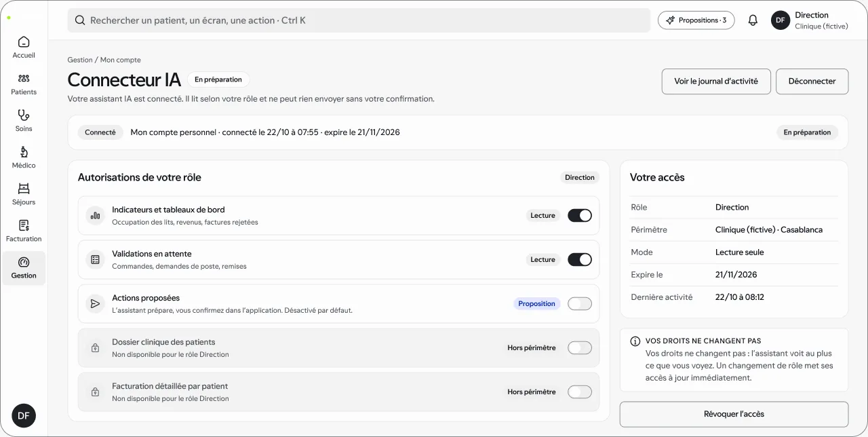Click the lock icon for Facturation détaillée
868x437 pixels.
click(x=96, y=392)
